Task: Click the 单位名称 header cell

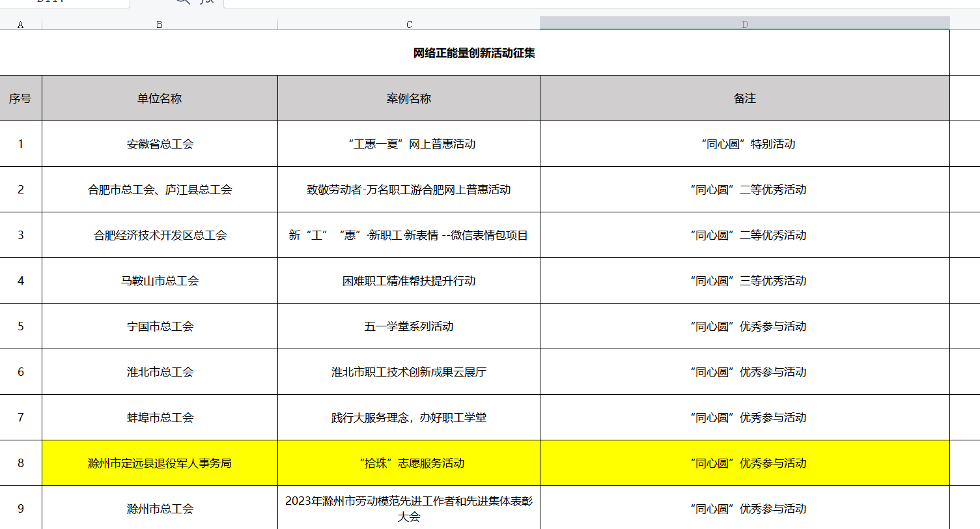Action: coord(160,98)
